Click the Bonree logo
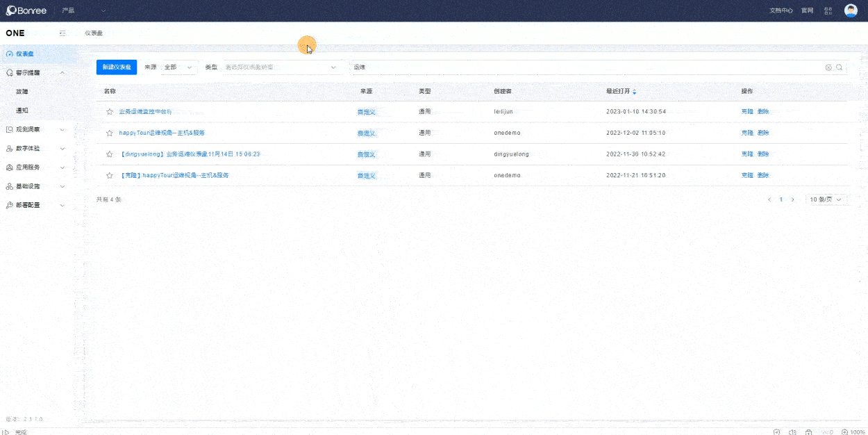The width and height of the screenshot is (868, 435). pos(26,10)
